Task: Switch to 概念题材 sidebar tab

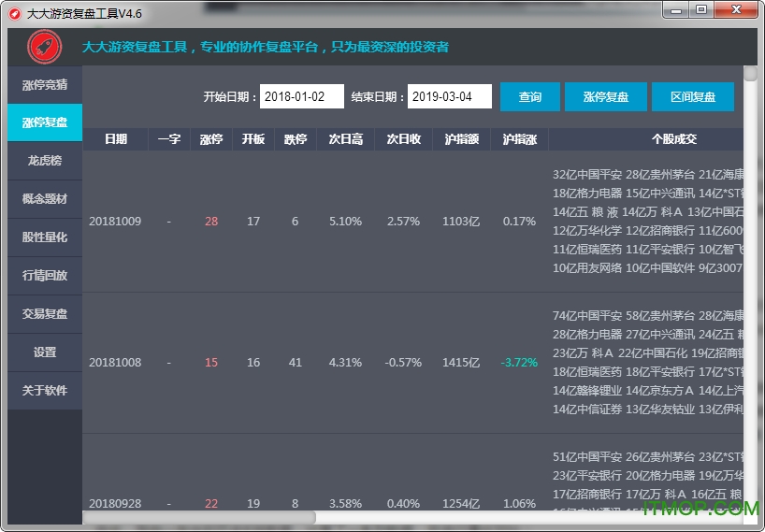Action: [45, 199]
